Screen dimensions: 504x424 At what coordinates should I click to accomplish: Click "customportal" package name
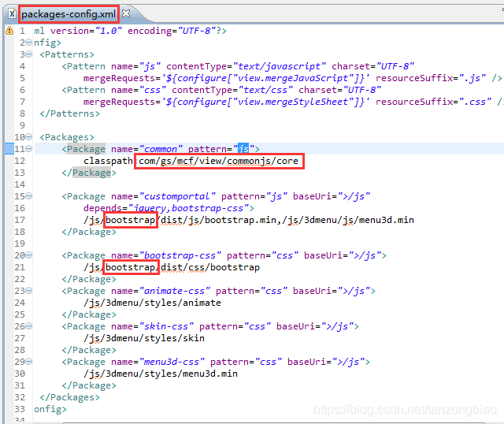(x=177, y=196)
